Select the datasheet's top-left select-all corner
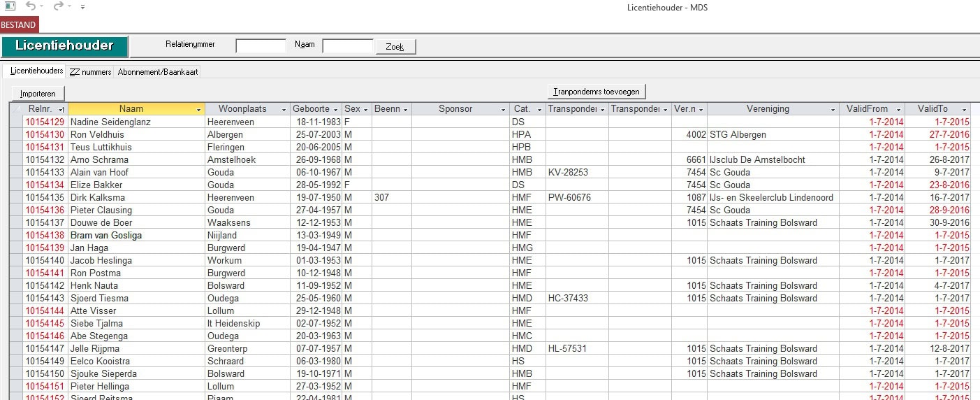The height and width of the screenshot is (400, 980). click(x=16, y=109)
